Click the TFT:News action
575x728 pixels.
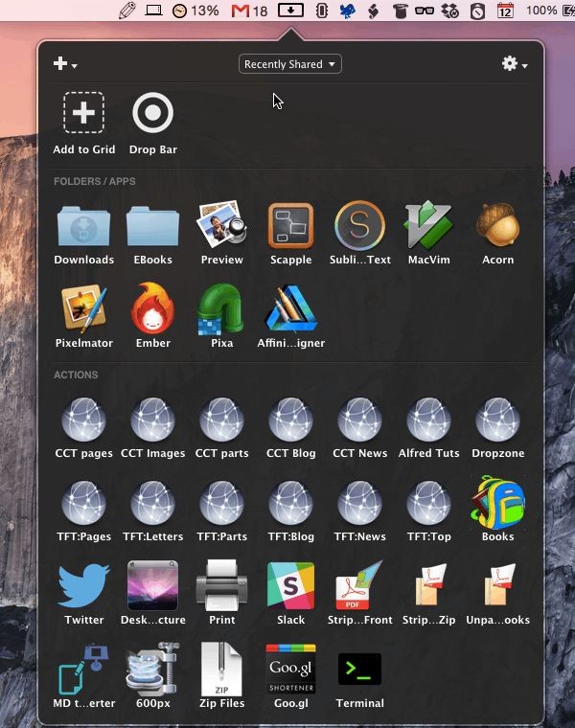[360, 503]
